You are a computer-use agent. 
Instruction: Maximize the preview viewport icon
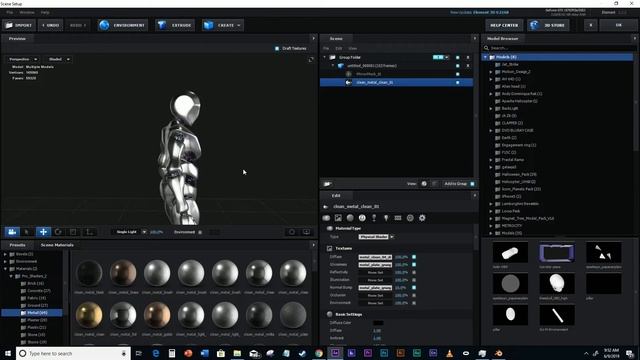(311, 60)
